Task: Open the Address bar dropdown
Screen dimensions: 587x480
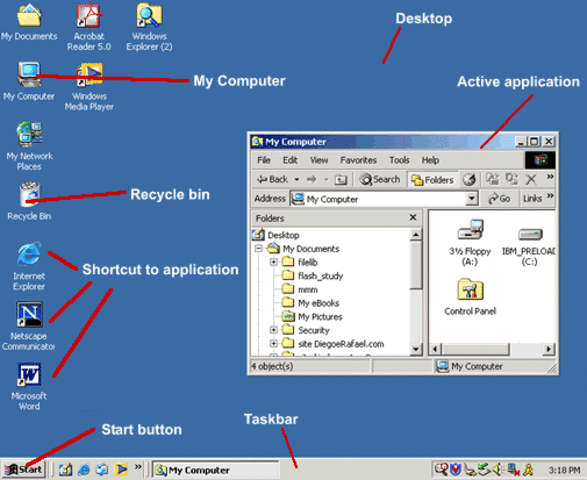Action: (x=472, y=198)
